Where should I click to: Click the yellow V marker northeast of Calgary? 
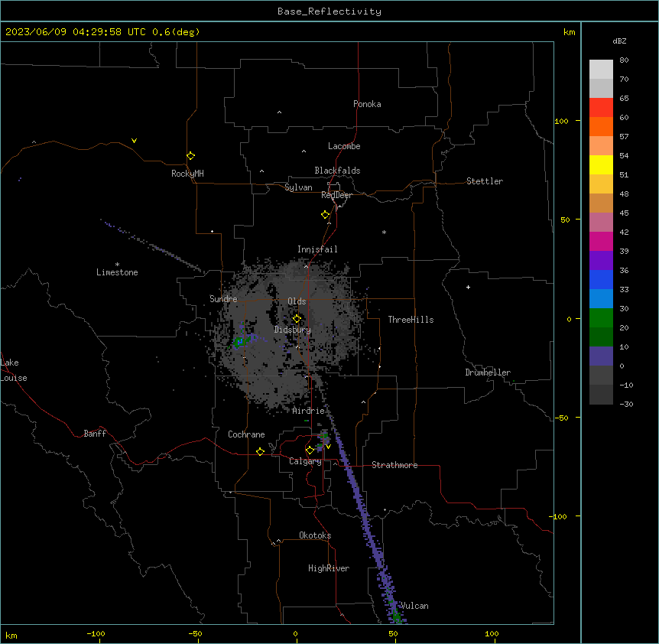click(328, 447)
